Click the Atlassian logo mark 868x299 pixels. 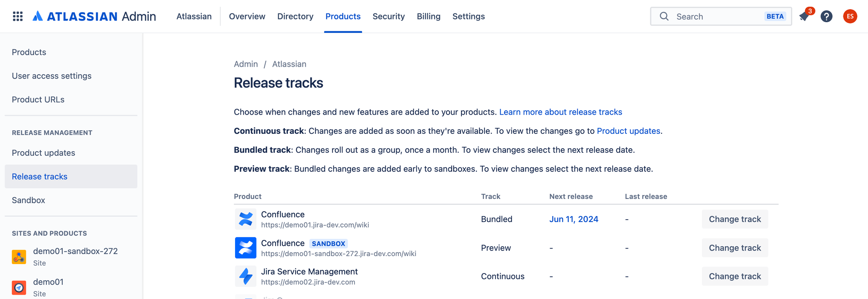point(37,16)
